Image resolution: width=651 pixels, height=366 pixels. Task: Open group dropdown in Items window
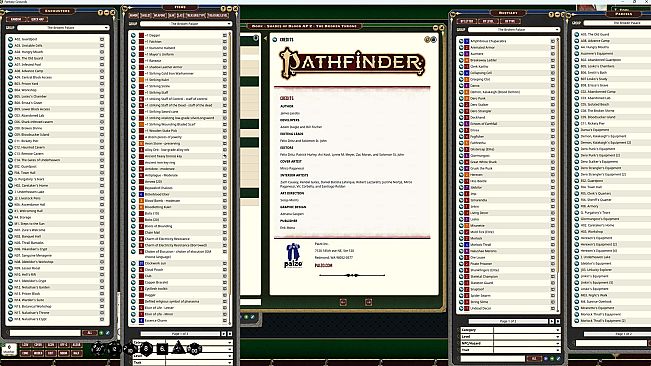pos(186,24)
